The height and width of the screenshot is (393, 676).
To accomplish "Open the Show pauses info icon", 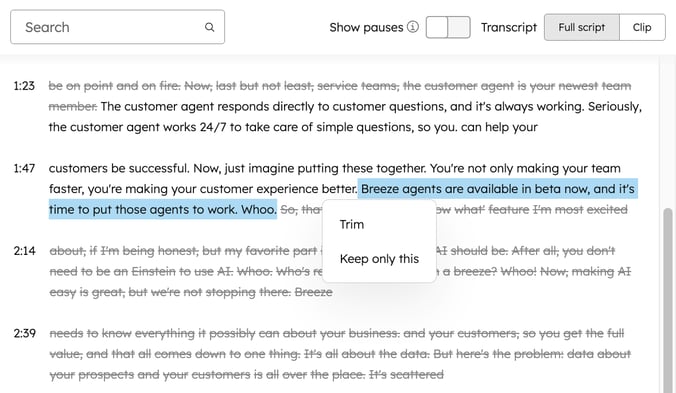I will pyautogui.click(x=413, y=27).
